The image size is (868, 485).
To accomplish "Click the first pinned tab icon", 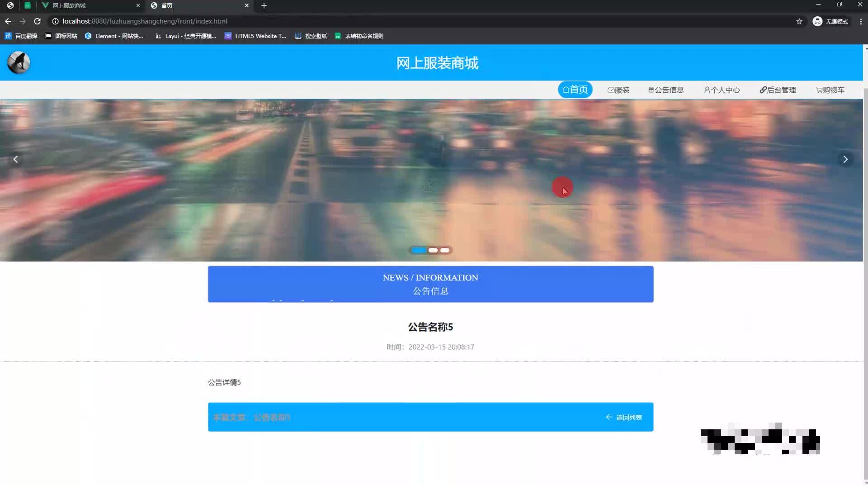I will (x=10, y=5).
